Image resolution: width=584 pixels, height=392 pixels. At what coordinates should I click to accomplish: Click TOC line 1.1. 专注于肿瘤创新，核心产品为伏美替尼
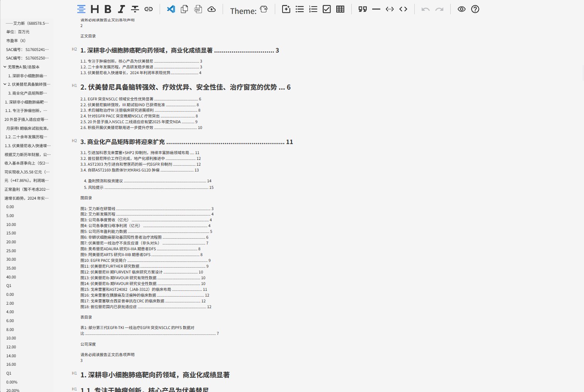pos(141,61)
